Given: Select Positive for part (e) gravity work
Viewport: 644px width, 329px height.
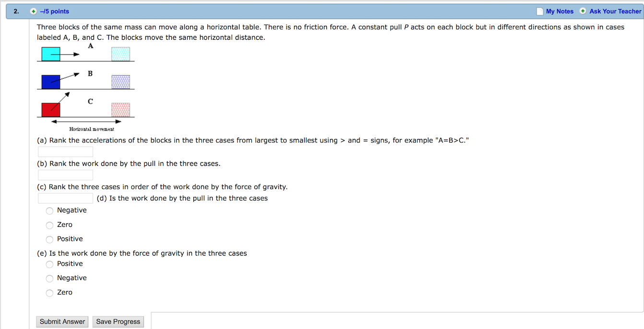Looking at the screenshot, I should click(x=50, y=264).
